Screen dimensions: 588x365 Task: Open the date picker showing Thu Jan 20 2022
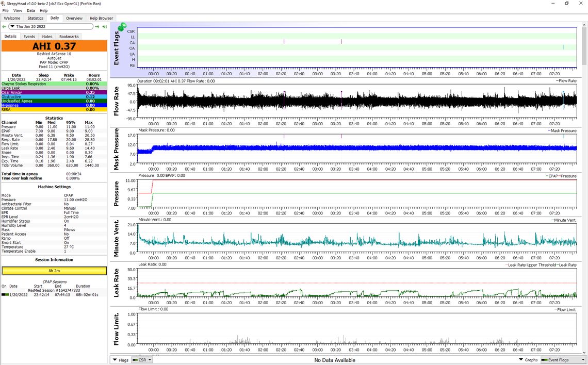click(x=51, y=27)
